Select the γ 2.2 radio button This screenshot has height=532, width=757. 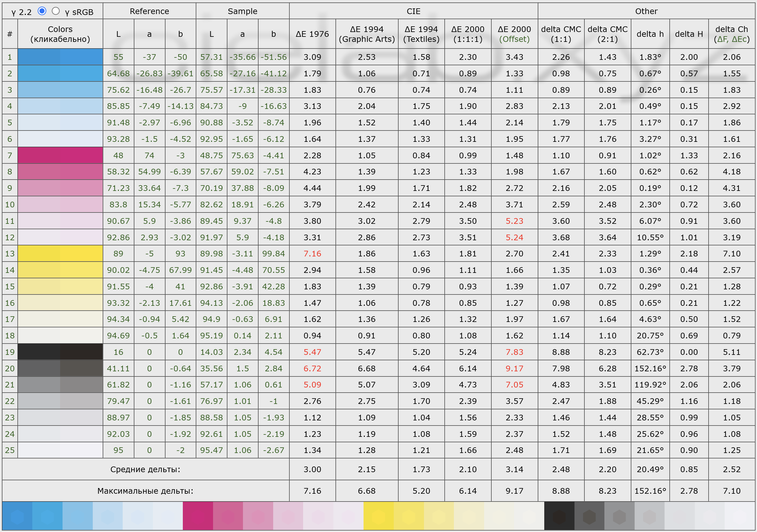coord(42,11)
